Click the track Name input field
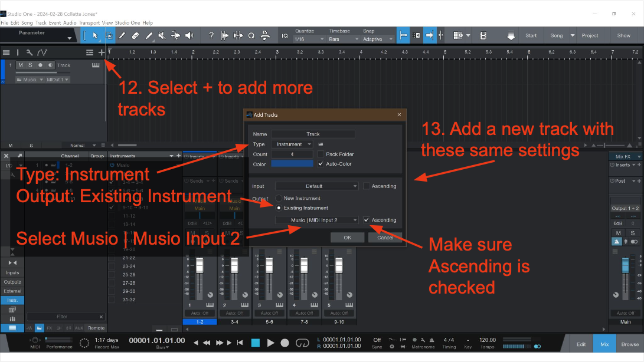 pos(313,134)
